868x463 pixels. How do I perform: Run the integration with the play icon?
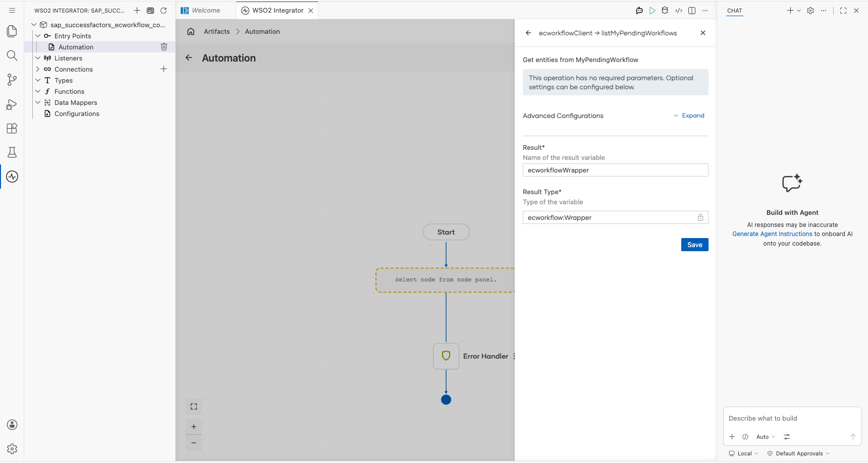pyautogui.click(x=653, y=11)
